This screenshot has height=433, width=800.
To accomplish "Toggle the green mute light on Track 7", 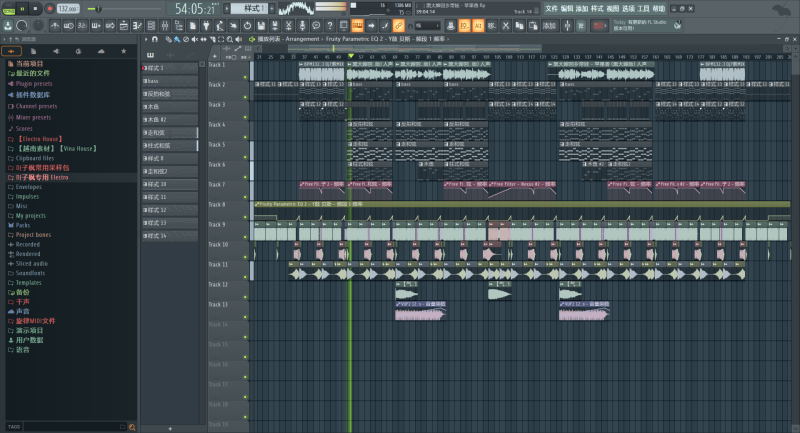I will coord(245,197).
